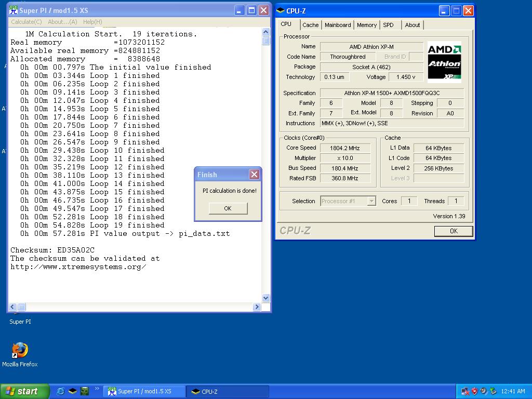
Task: Click the Revision A0 field
Action: point(450,113)
